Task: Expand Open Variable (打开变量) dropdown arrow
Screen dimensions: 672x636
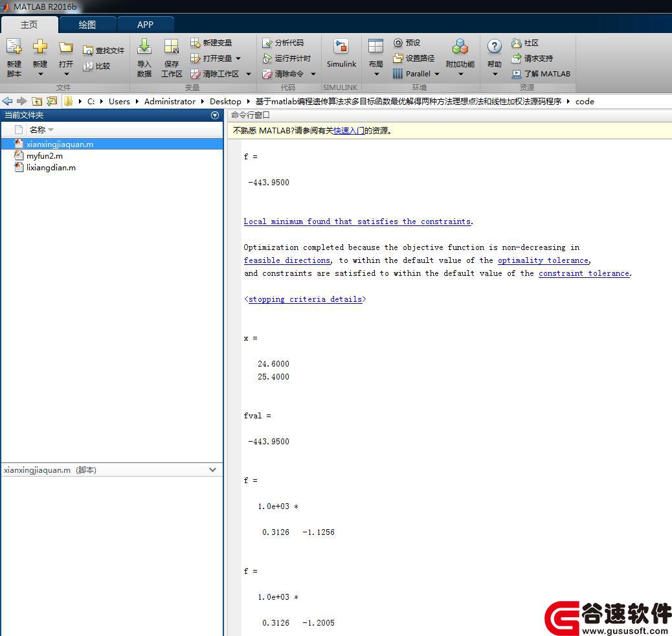Action: pyautogui.click(x=238, y=58)
